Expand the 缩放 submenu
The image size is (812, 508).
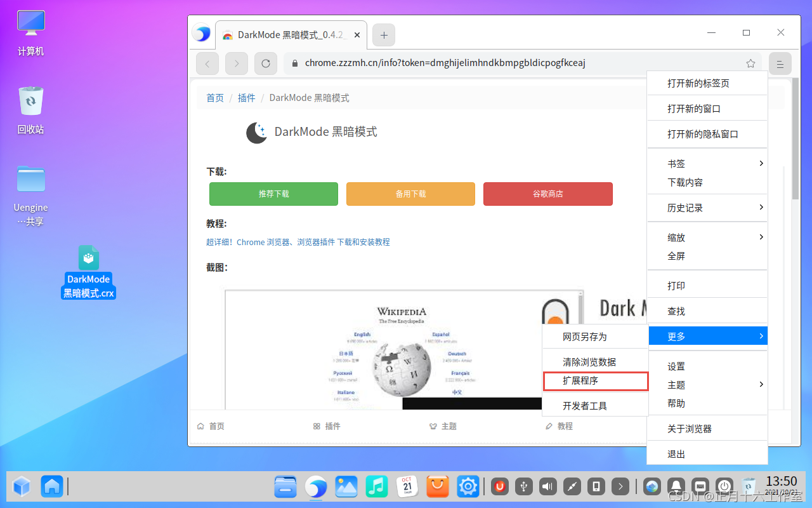[x=707, y=237]
